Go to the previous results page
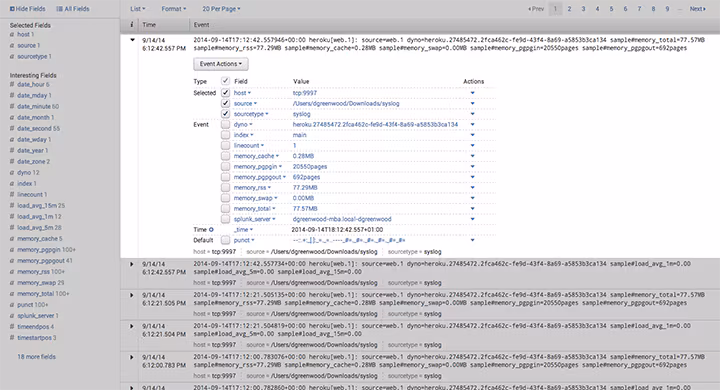Screen dimensions: 720x390 [x=536, y=9]
